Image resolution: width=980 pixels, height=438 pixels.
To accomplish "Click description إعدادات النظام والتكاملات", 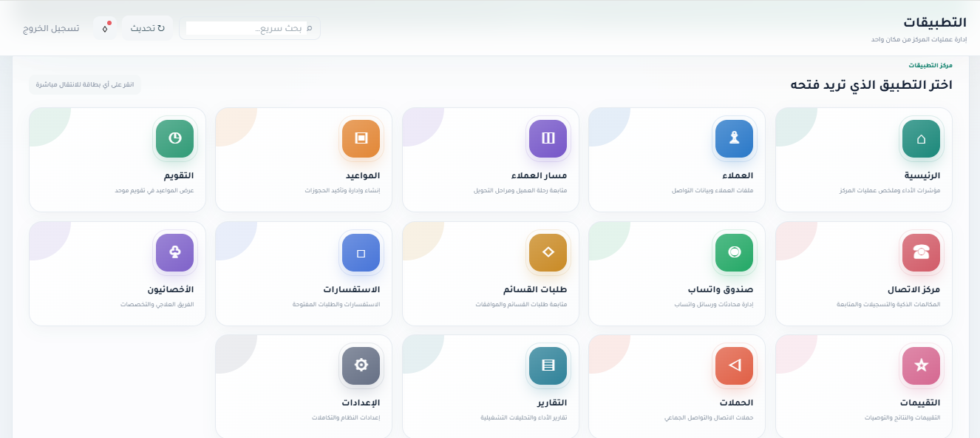I will [346, 418].
